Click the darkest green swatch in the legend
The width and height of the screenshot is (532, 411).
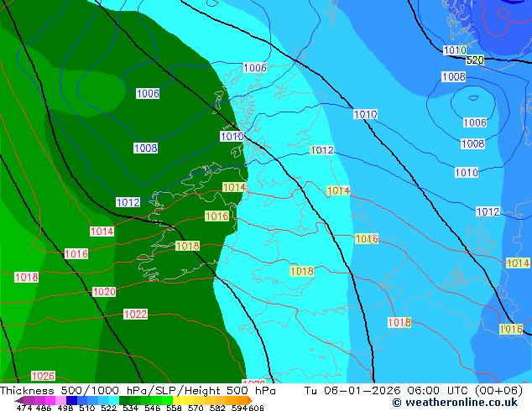click(124, 400)
